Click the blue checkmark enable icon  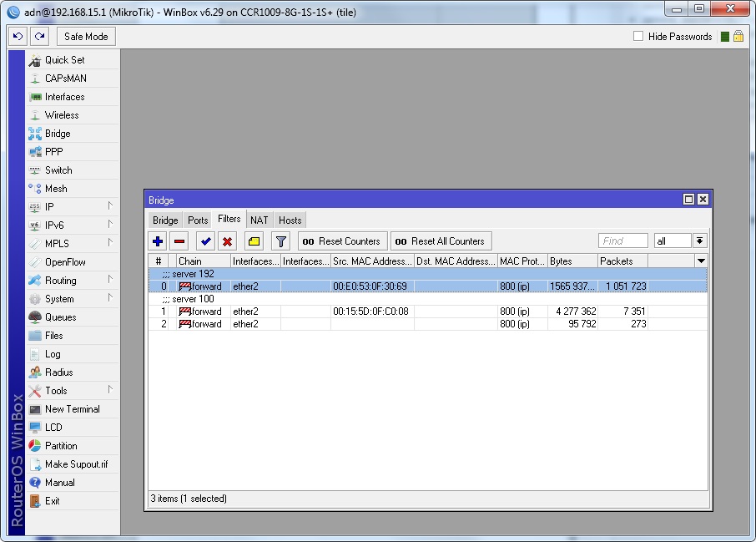pyautogui.click(x=205, y=241)
